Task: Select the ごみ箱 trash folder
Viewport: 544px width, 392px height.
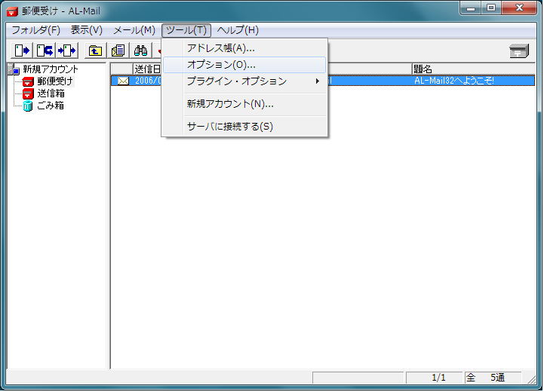Action: click(50, 106)
